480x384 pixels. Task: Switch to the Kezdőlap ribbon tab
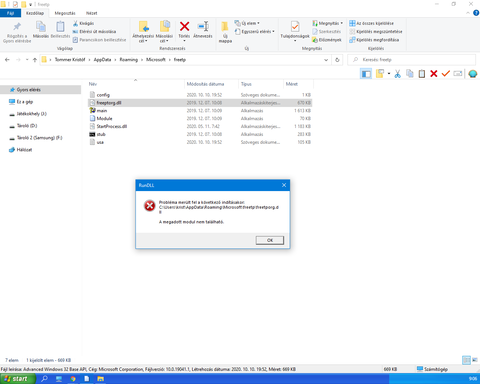[35, 13]
